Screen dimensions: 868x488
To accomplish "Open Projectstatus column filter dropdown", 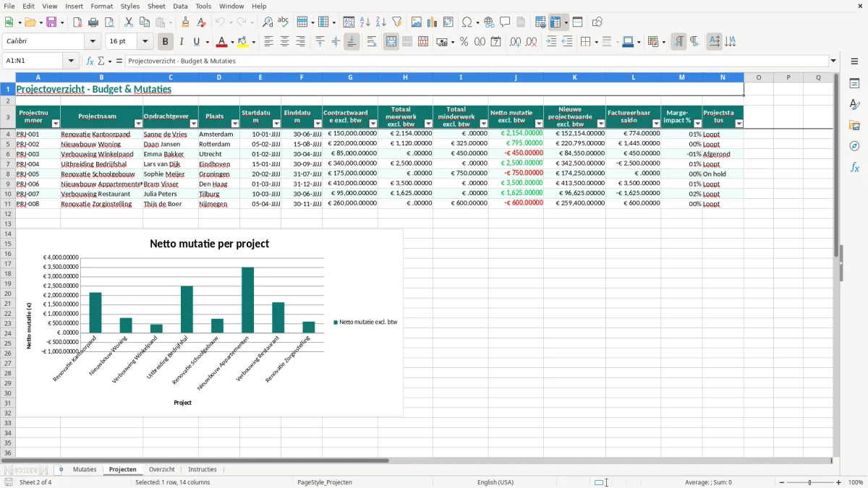I will pyautogui.click(x=739, y=124).
